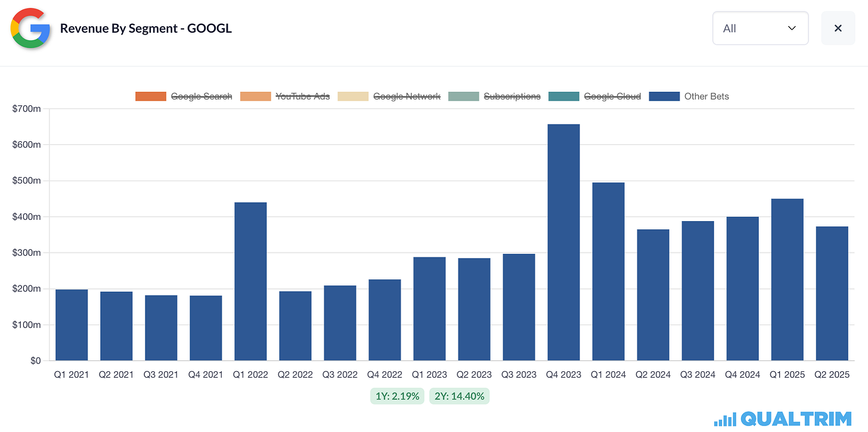Toggle YouTube Ads legend label
Image resolution: width=868 pixels, height=432 pixels.
303,96
